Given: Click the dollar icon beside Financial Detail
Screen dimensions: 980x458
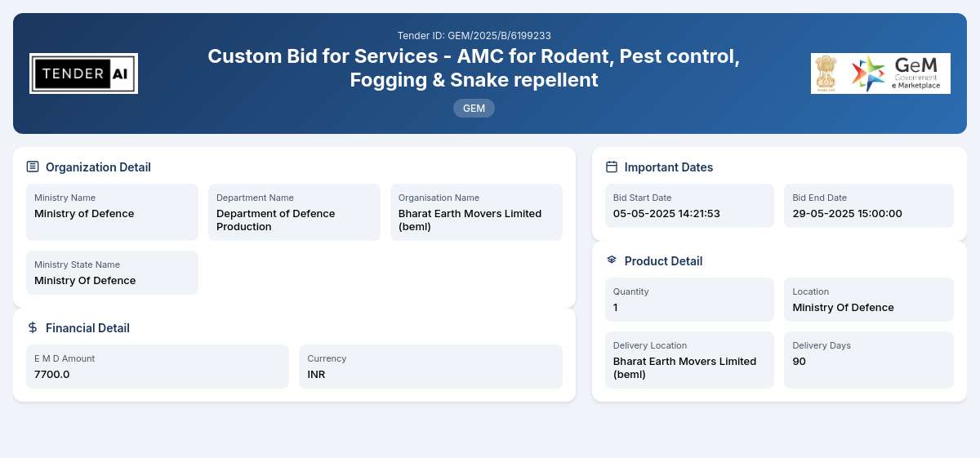Looking at the screenshot, I should click(33, 327).
